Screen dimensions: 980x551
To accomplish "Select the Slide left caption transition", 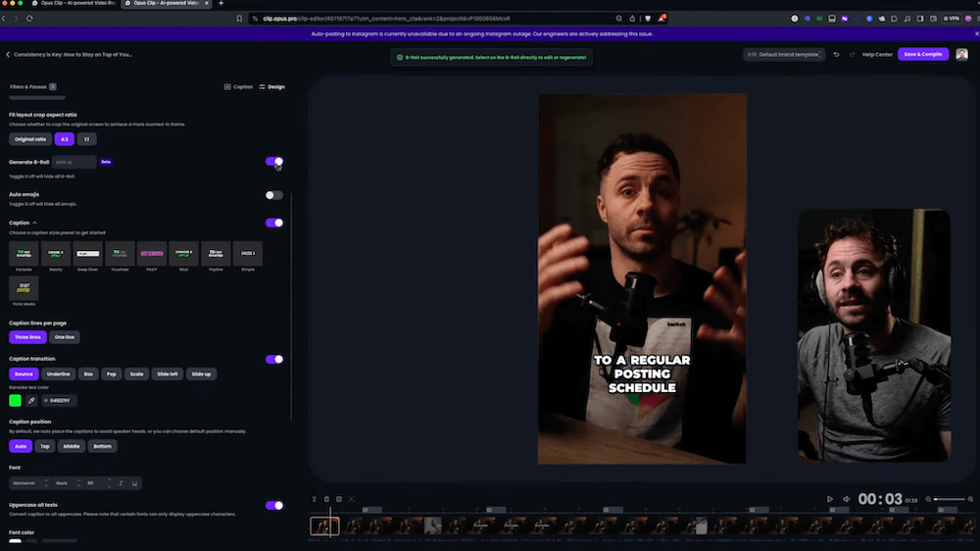I will [168, 374].
